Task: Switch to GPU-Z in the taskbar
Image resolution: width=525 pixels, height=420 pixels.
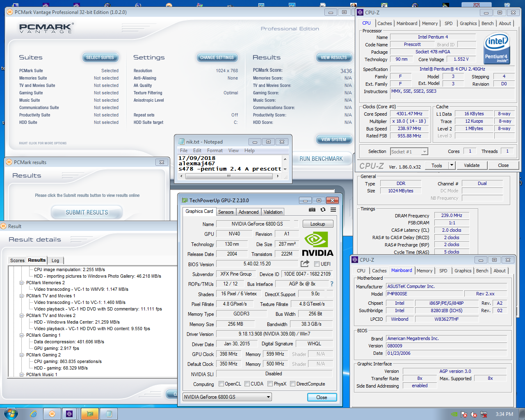Action: (90, 414)
